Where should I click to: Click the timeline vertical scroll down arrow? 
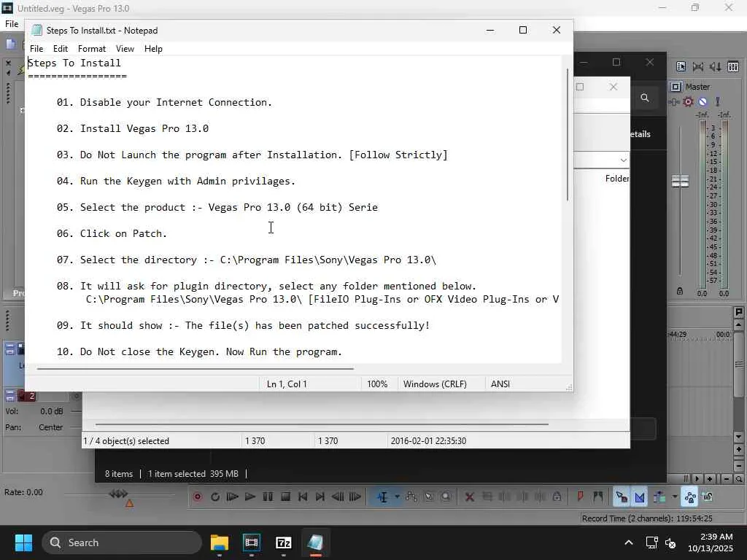point(738,437)
